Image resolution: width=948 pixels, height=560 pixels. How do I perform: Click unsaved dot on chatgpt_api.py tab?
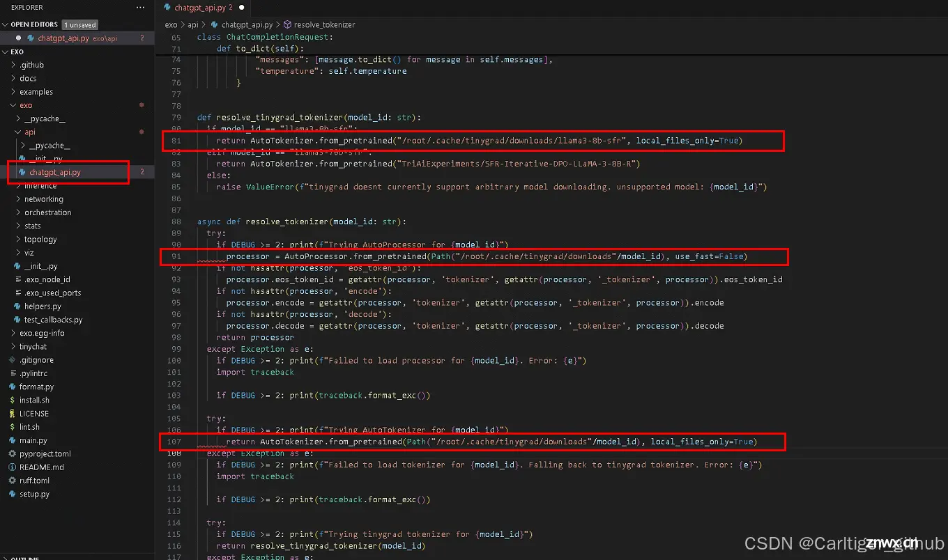coord(242,8)
